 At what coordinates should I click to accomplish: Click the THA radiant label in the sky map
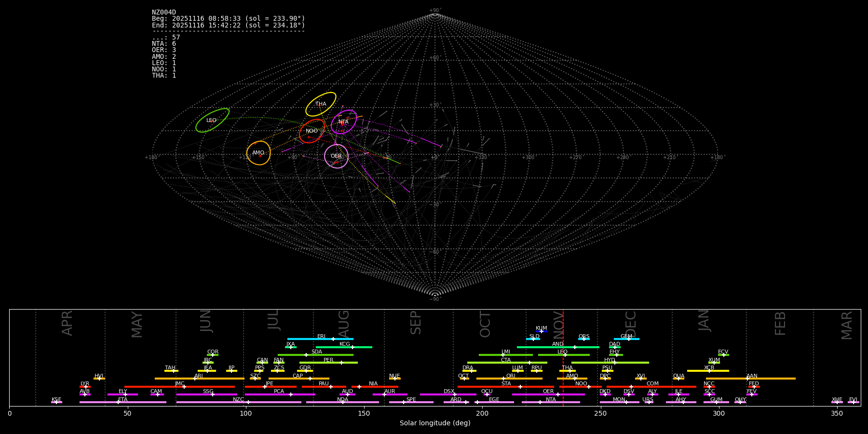click(x=321, y=104)
